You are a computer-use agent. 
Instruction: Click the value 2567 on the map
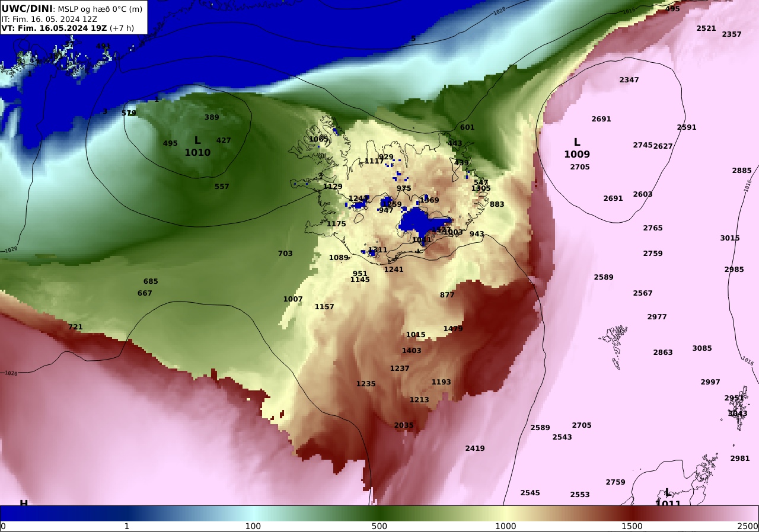click(643, 293)
